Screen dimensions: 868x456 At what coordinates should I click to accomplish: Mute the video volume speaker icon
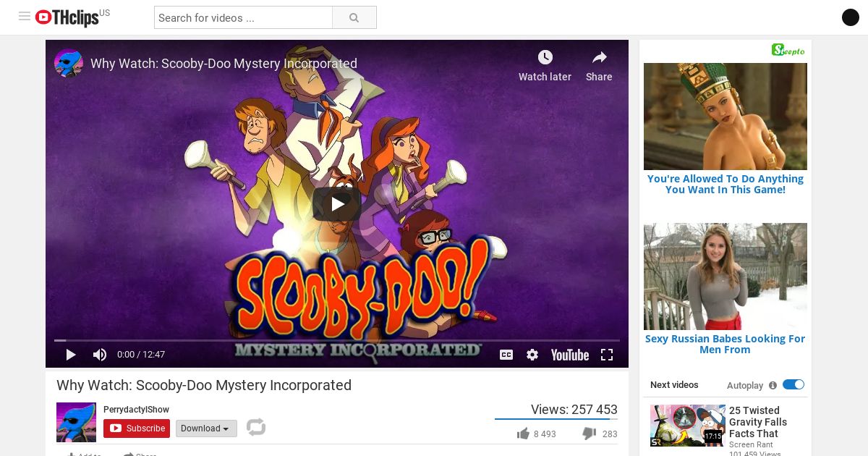tap(100, 355)
